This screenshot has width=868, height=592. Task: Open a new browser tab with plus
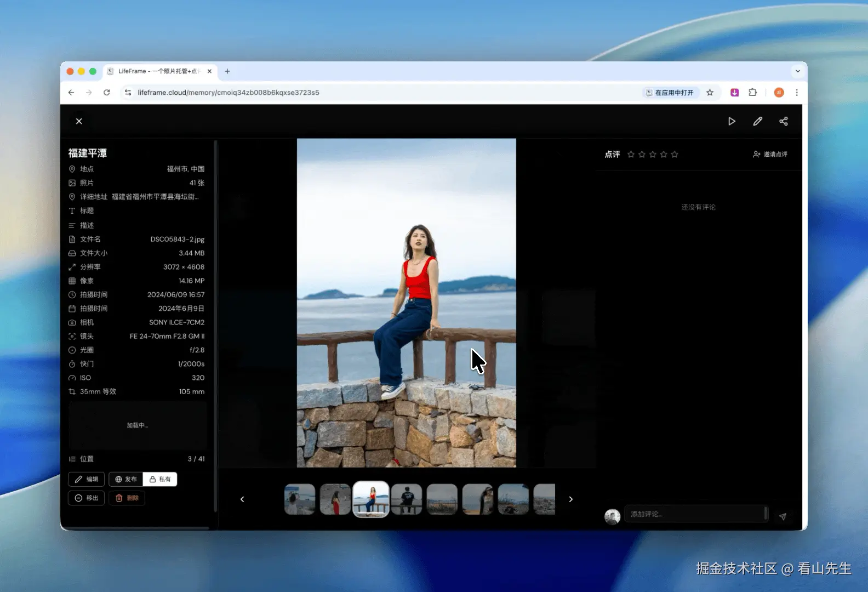coord(227,71)
